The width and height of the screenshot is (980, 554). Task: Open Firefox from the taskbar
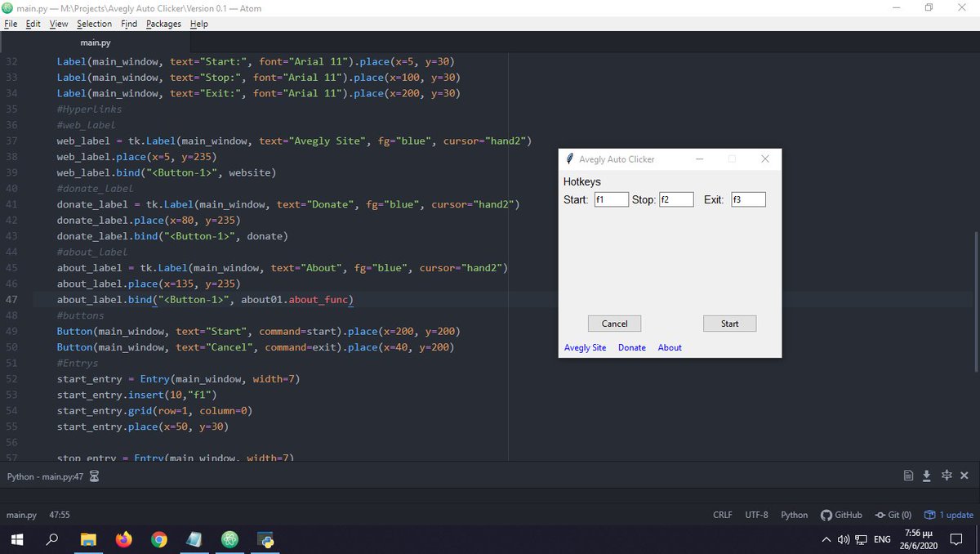123,539
